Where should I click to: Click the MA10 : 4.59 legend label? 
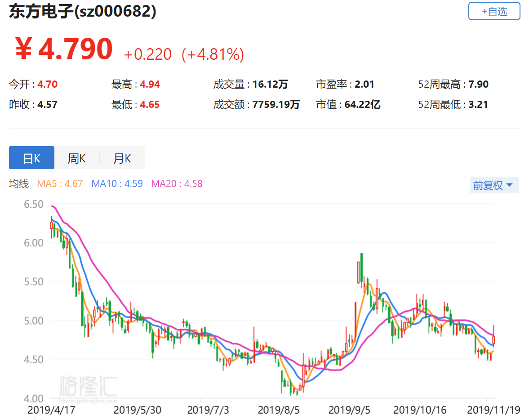(117, 183)
